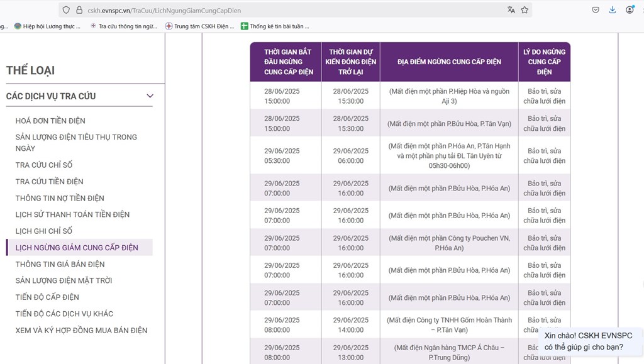Open THÔNG TIN GIÁ BÁN ĐIỆN page
Viewport: 644px width, 364px height.
pyautogui.click(x=60, y=264)
